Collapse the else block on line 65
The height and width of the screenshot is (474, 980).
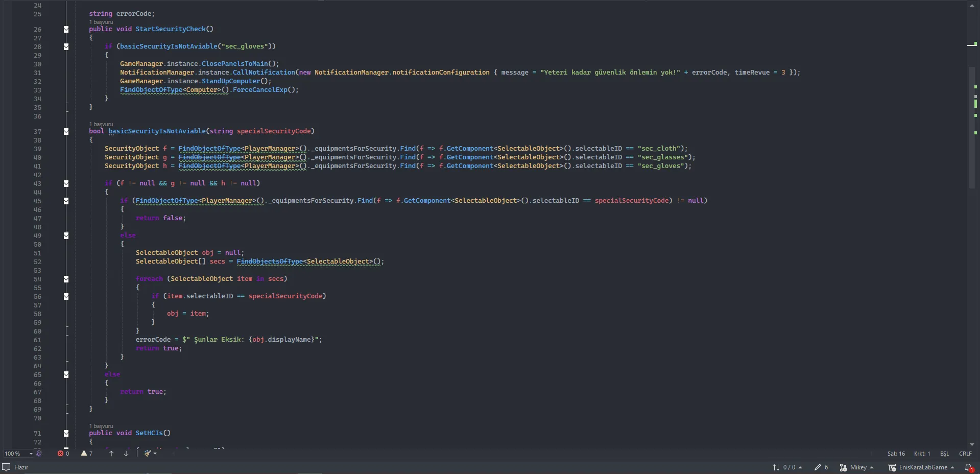(66, 374)
